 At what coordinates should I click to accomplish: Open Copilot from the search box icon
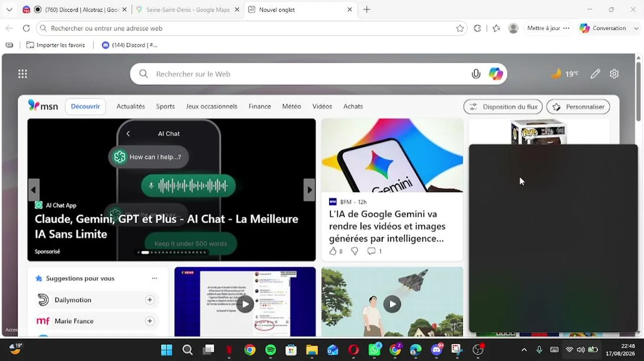[496, 74]
